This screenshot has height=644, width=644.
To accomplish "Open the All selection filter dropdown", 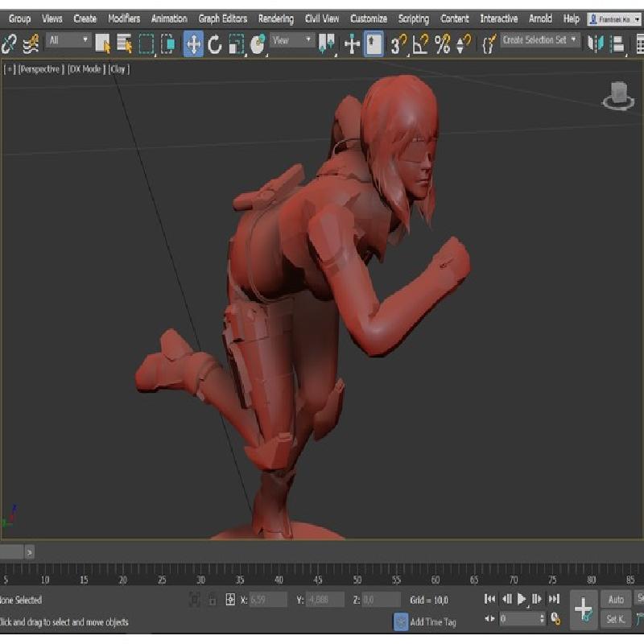I will point(68,40).
